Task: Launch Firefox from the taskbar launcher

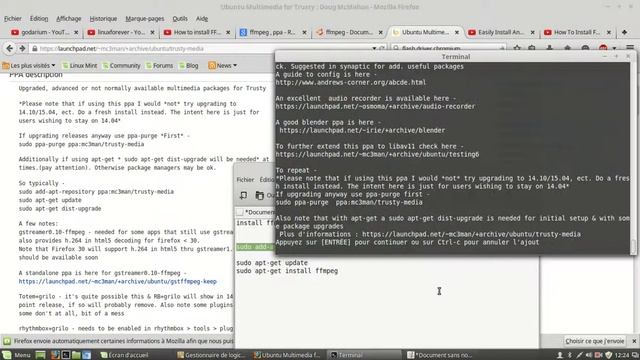Action: coord(55,355)
